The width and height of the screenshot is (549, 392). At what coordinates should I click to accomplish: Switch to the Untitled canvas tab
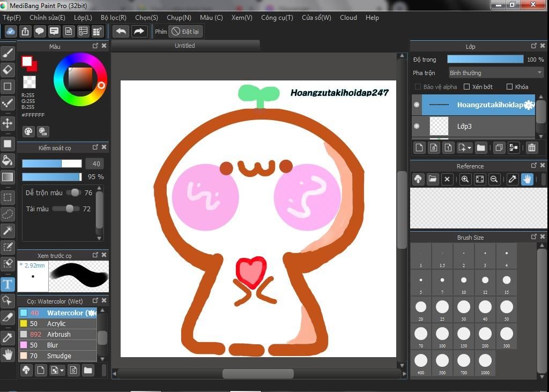coord(185,46)
